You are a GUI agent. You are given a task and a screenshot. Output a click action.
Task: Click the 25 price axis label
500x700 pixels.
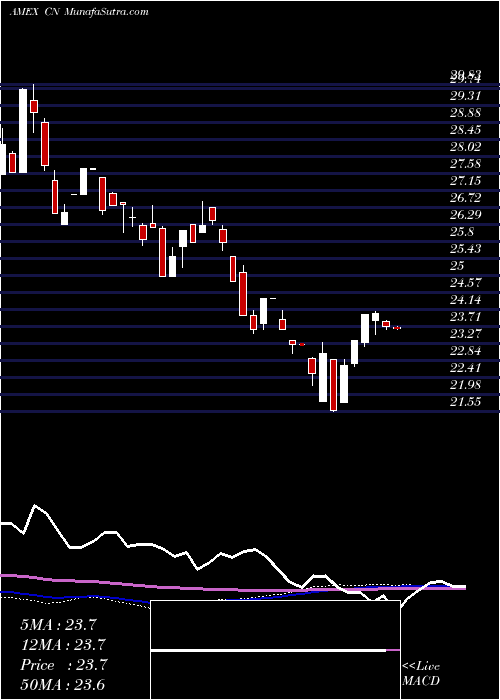pos(458,265)
